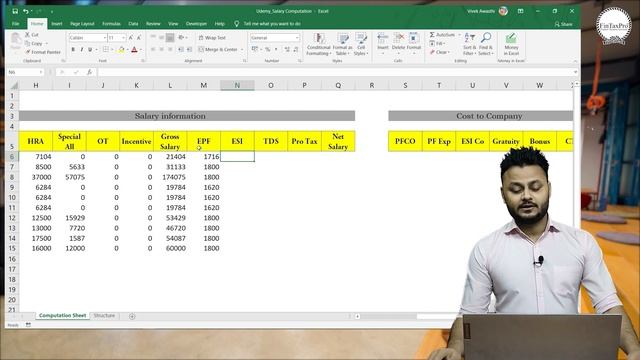The width and height of the screenshot is (640, 360).
Task: Click the Name Box showing N6
Action: [25, 72]
